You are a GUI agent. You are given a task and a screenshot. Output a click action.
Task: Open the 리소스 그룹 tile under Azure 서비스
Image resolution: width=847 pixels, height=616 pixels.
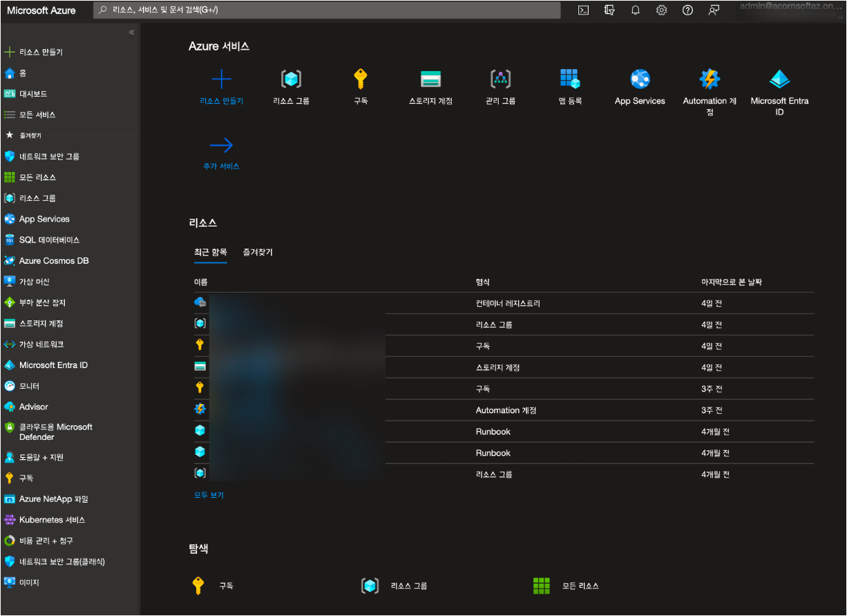coord(292,87)
